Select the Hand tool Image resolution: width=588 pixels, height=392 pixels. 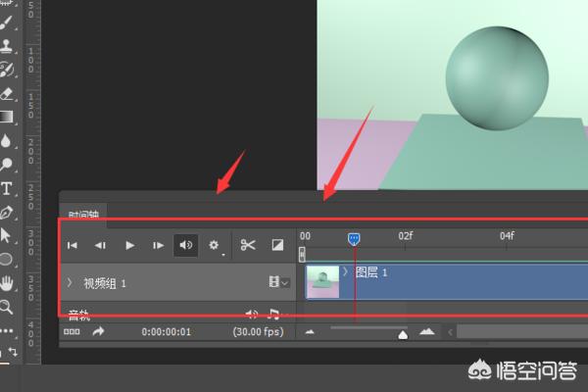coord(7,283)
